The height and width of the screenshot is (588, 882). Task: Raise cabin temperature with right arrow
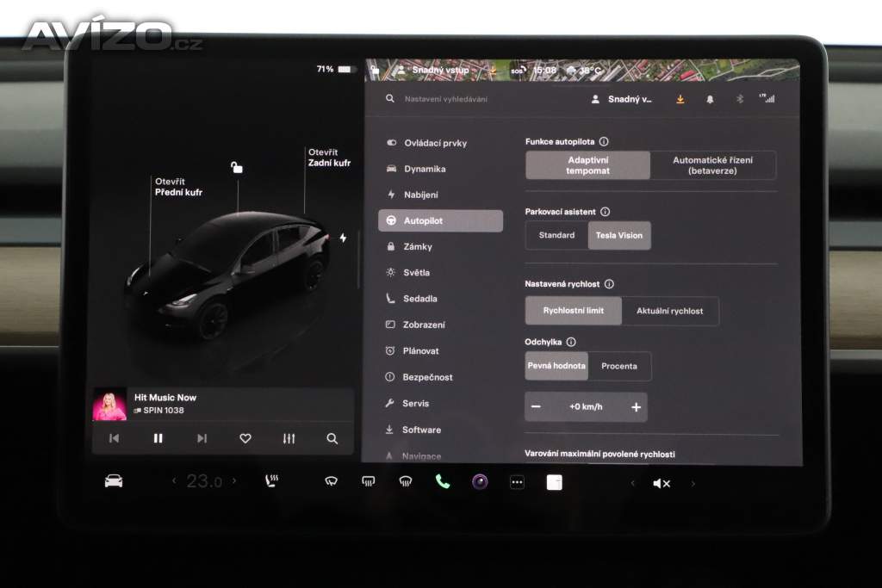tap(234, 480)
